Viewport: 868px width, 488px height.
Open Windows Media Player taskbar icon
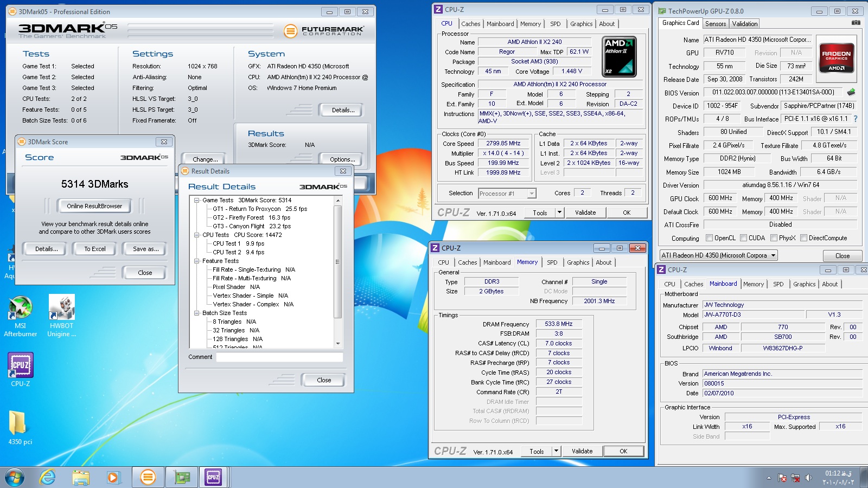[x=113, y=477]
